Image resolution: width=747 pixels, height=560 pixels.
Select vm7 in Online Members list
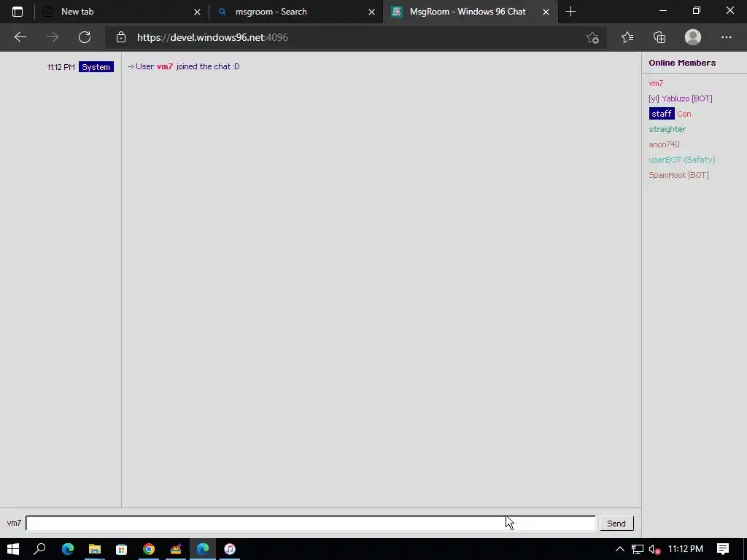pos(656,83)
